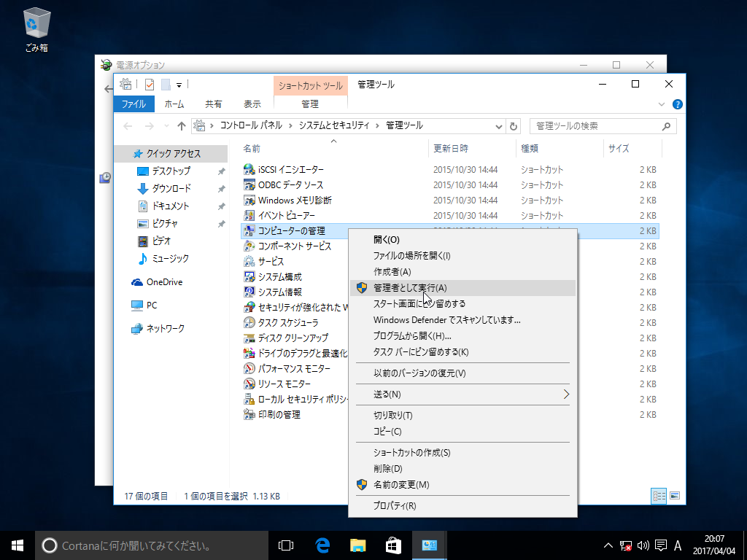747x560 pixels.
Task: Click the ディスク クリーンアップ icon
Action: 249,338
